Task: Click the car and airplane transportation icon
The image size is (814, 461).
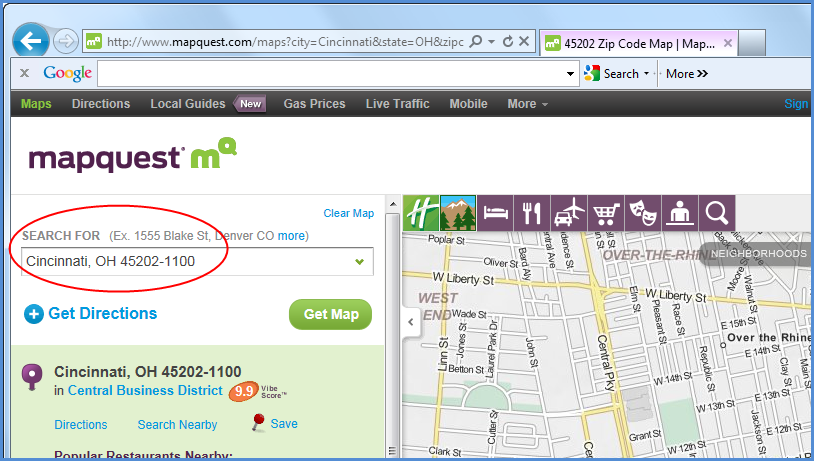Action: tap(569, 213)
